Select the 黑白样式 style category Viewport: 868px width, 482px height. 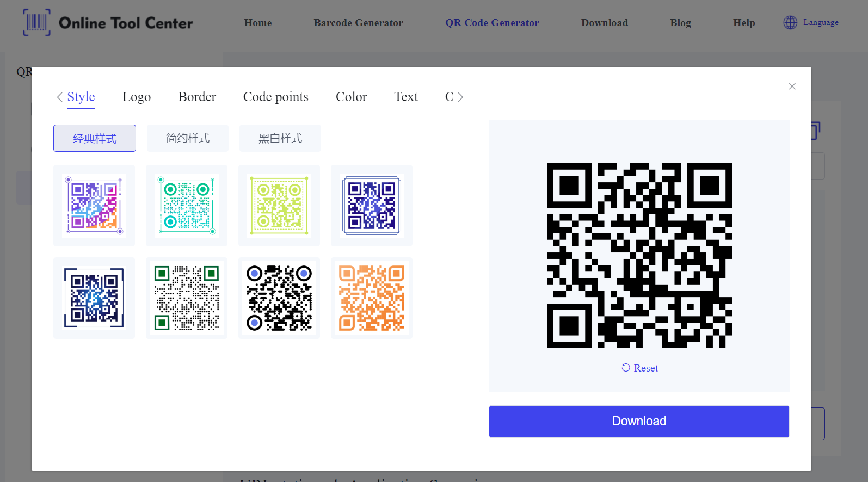(x=280, y=138)
